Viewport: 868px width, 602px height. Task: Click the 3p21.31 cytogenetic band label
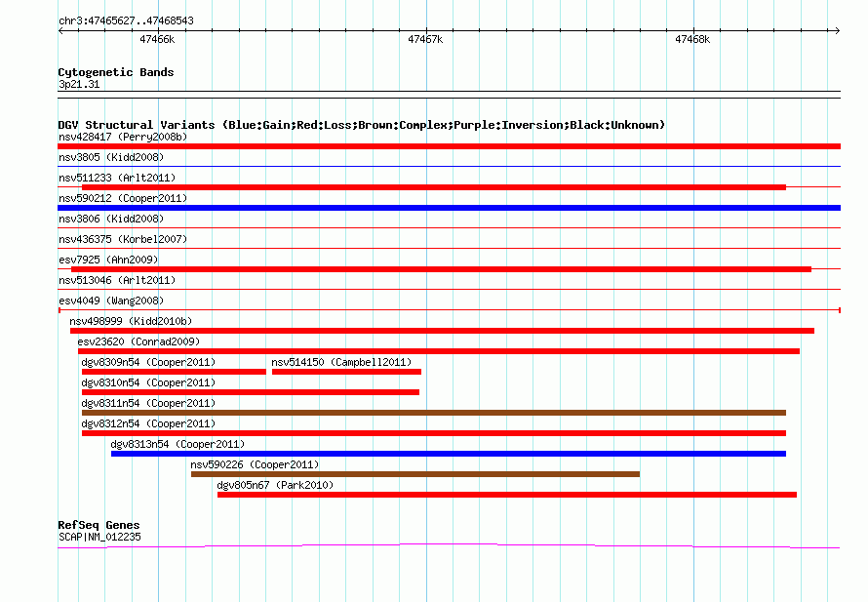click(x=79, y=84)
